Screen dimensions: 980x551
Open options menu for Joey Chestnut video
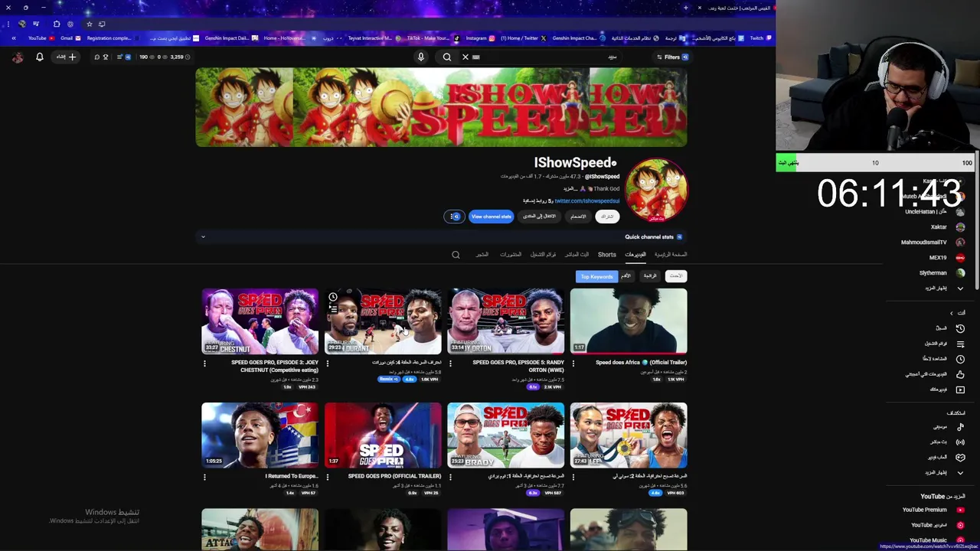click(204, 364)
